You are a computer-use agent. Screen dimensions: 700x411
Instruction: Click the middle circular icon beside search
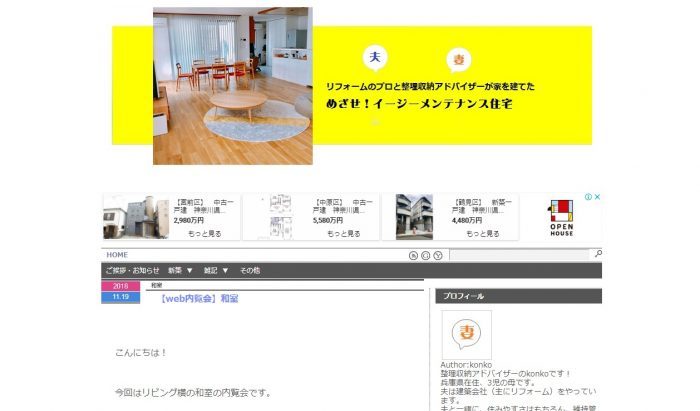[425, 256]
